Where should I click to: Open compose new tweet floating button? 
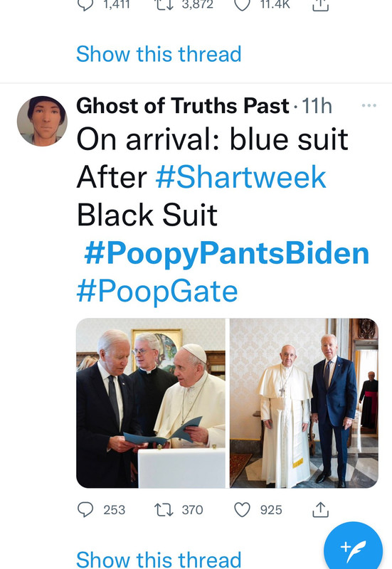[x=353, y=548]
